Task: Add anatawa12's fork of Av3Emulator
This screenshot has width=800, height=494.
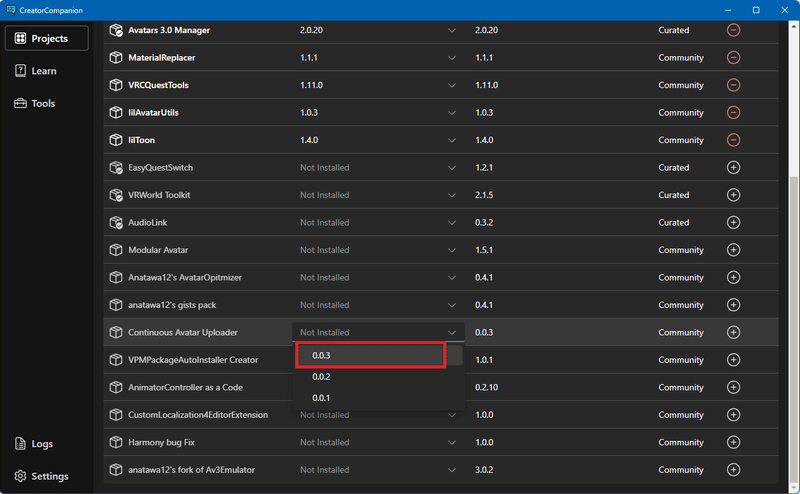Action: 733,470
